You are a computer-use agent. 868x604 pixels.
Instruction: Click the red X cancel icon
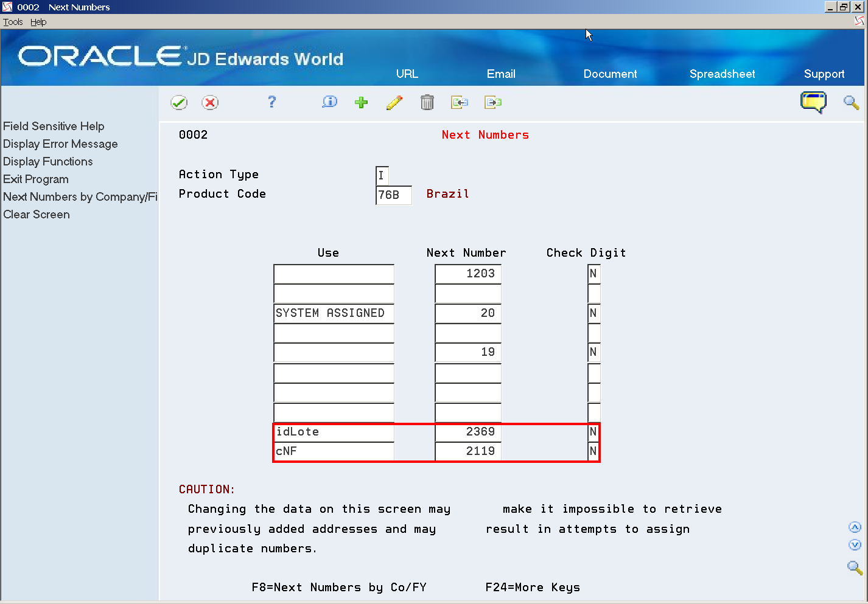pos(210,103)
